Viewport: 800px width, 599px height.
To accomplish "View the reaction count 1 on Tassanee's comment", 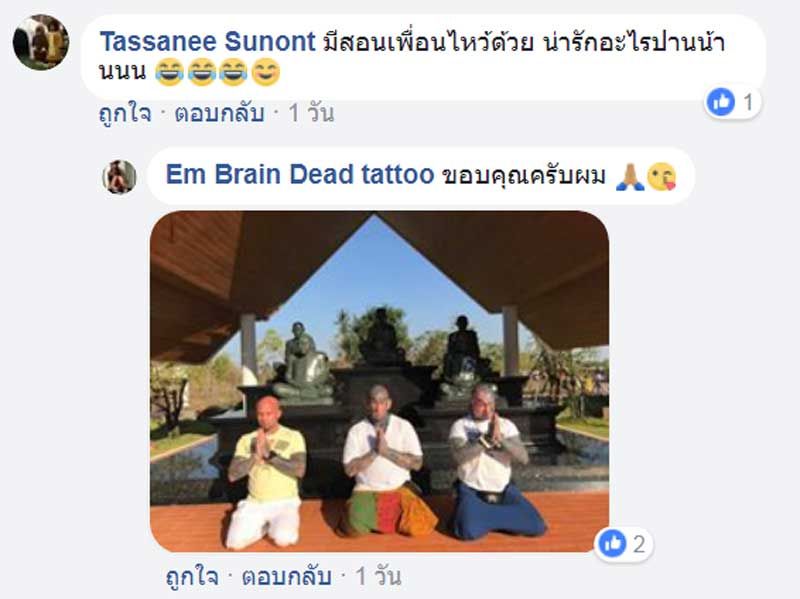I will coord(748,103).
